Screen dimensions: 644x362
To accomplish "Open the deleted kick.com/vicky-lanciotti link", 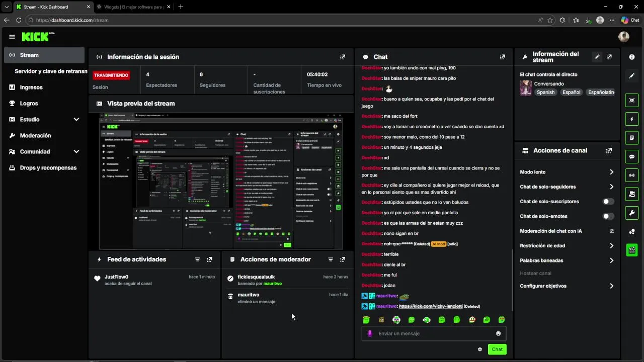I will click(430, 306).
